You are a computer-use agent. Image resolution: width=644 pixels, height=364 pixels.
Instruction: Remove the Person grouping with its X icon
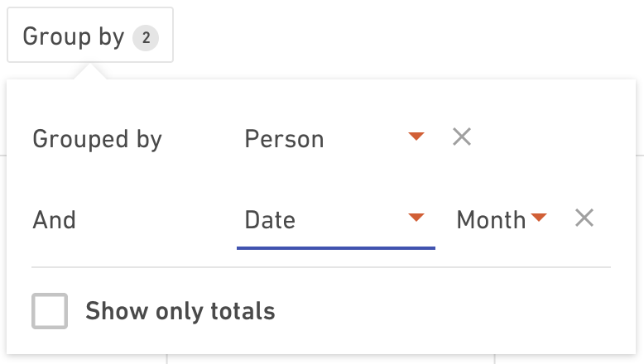pos(462,136)
